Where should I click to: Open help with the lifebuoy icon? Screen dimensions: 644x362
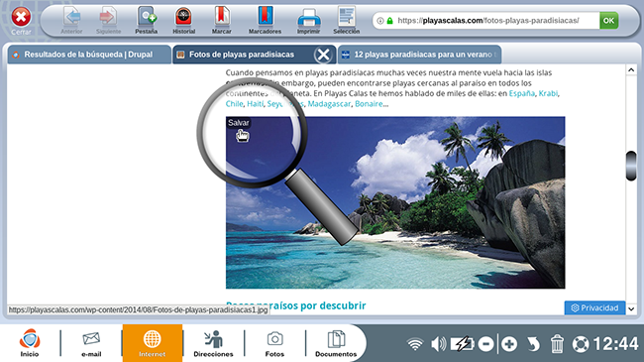(581, 344)
